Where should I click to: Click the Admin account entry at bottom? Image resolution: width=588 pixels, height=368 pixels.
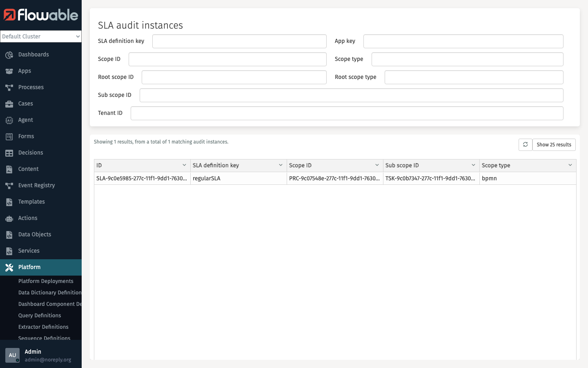tap(33, 355)
